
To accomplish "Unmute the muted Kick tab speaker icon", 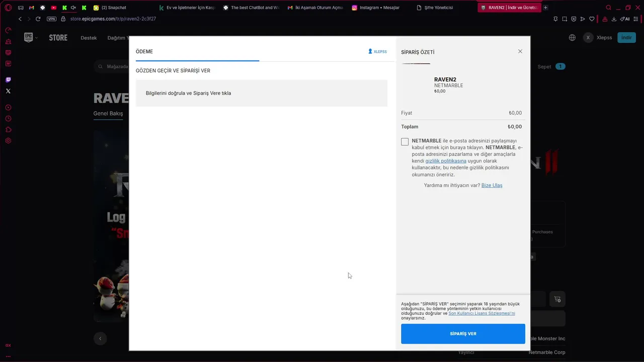I will coord(73,8).
